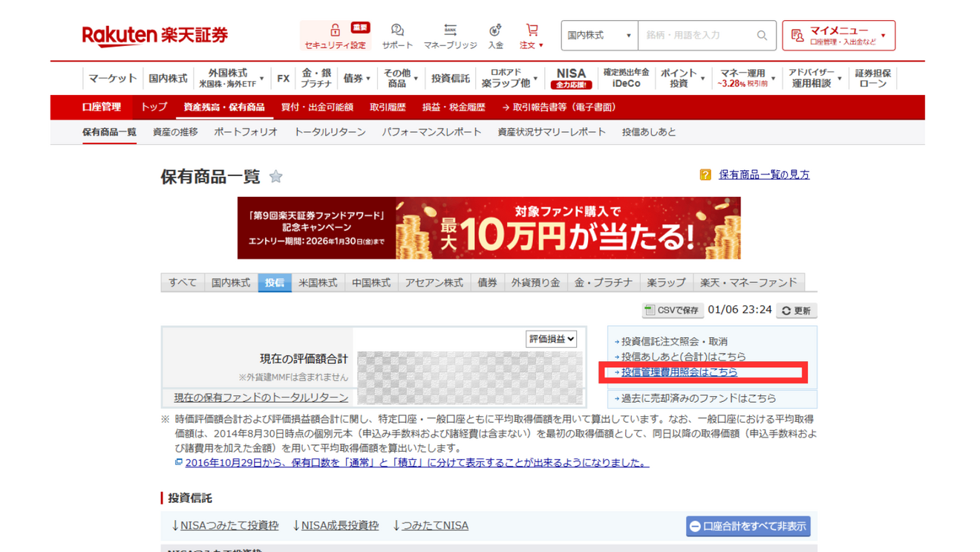Select the 保有商品一覧 sub-tab
Screen dimensions: 980x552
pos(109,132)
